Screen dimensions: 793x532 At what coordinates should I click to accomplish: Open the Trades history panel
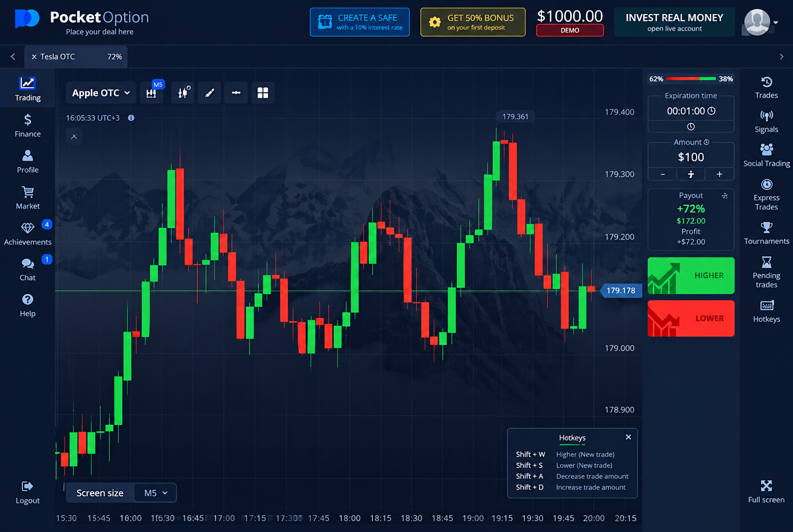pos(766,88)
